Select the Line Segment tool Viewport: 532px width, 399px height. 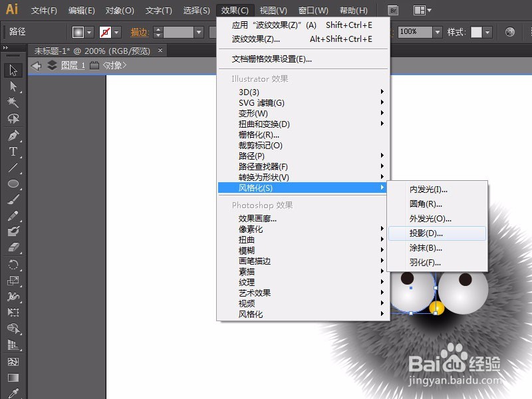13,168
